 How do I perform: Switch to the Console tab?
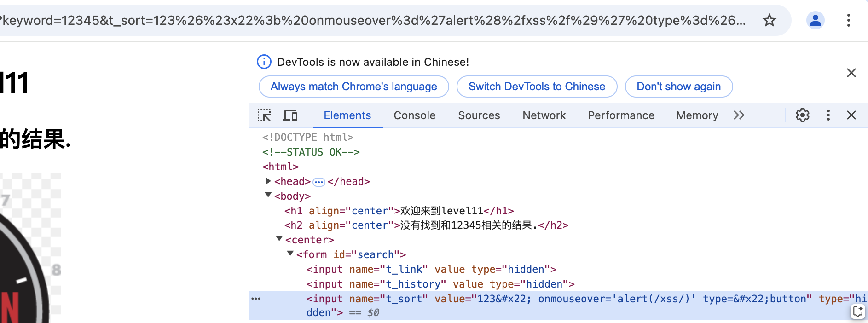point(414,115)
